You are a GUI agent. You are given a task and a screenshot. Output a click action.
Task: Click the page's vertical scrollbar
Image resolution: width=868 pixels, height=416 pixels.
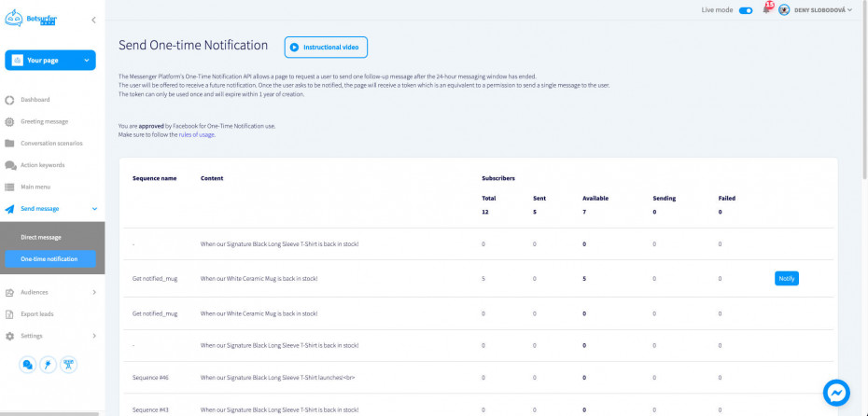click(865, 89)
